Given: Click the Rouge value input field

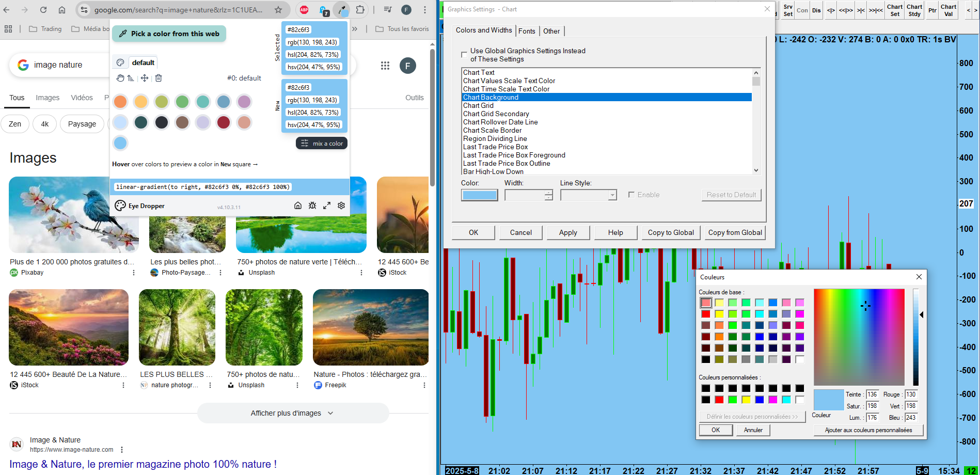Looking at the screenshot, I should click(911, 394).
